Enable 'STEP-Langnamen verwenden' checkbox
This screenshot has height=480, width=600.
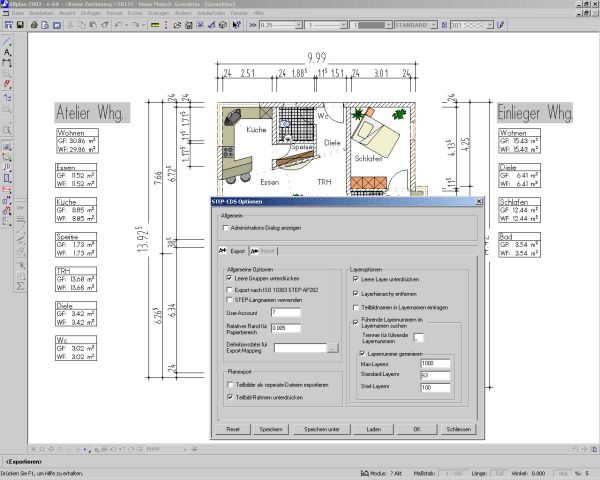pyautogui.click(x=229, y=300)
